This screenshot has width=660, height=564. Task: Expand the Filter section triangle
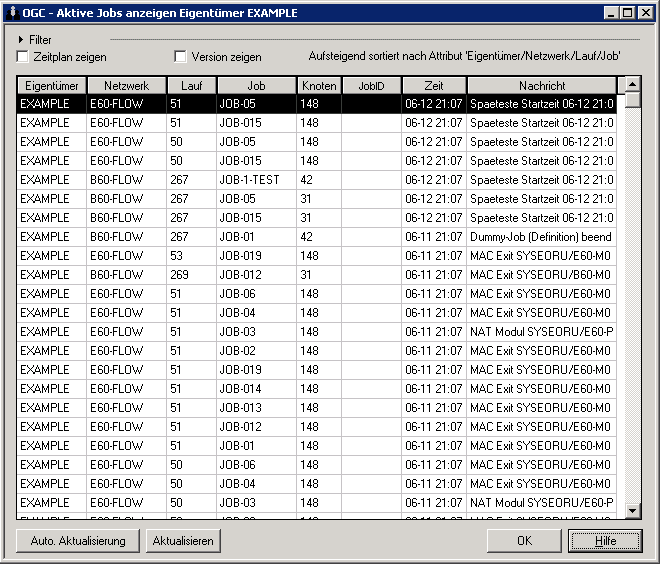[21, 40]
